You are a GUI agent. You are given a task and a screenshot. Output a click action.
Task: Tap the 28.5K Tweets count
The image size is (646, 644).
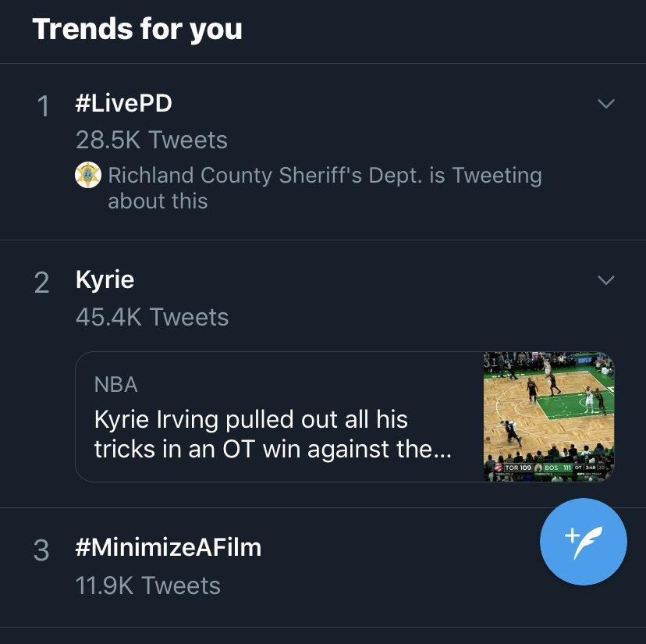151,141
